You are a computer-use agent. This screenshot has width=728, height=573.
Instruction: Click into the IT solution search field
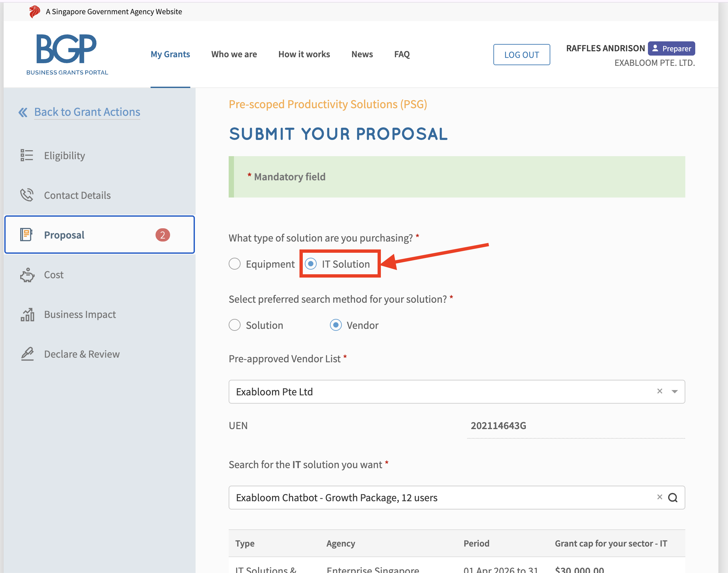click(x=457, y=498)
